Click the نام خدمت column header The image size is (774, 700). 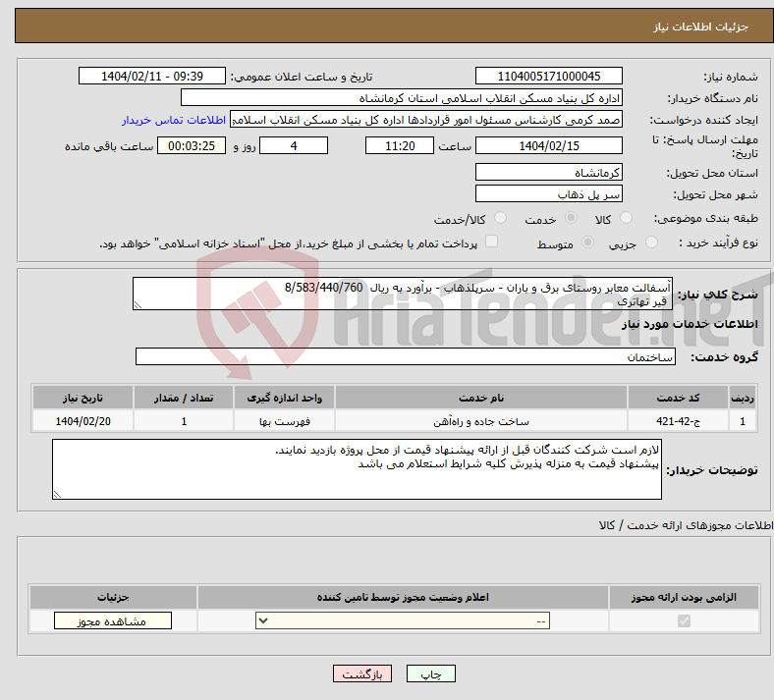481,398
